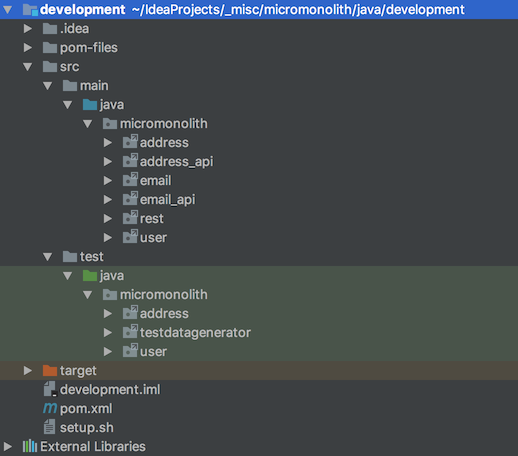Select the rest package item
Viewport: 518px width, 456px height.
point(152,219)
